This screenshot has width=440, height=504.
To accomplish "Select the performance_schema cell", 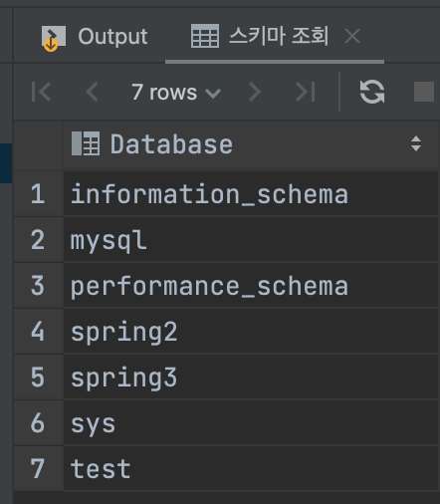I will pyautogui.click(x=251, y=285).
